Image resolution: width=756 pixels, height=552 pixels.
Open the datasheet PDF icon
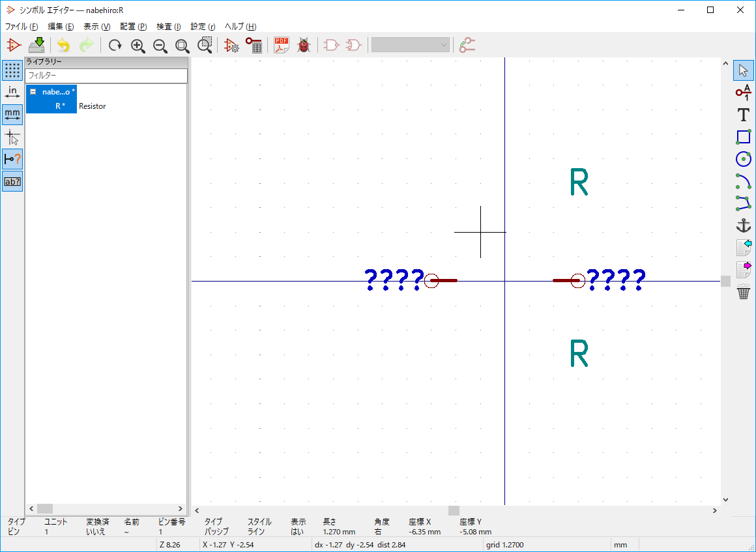[x=281, y=46]
